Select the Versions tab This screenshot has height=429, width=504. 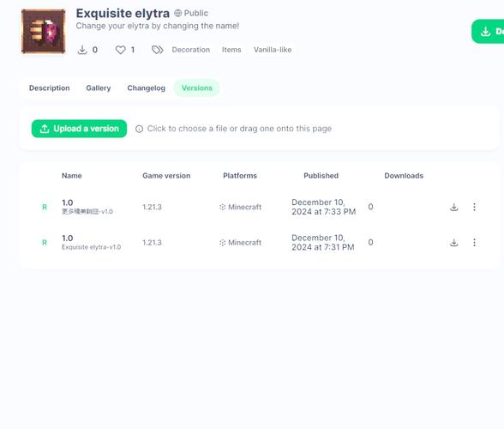(x=197, y=88)
